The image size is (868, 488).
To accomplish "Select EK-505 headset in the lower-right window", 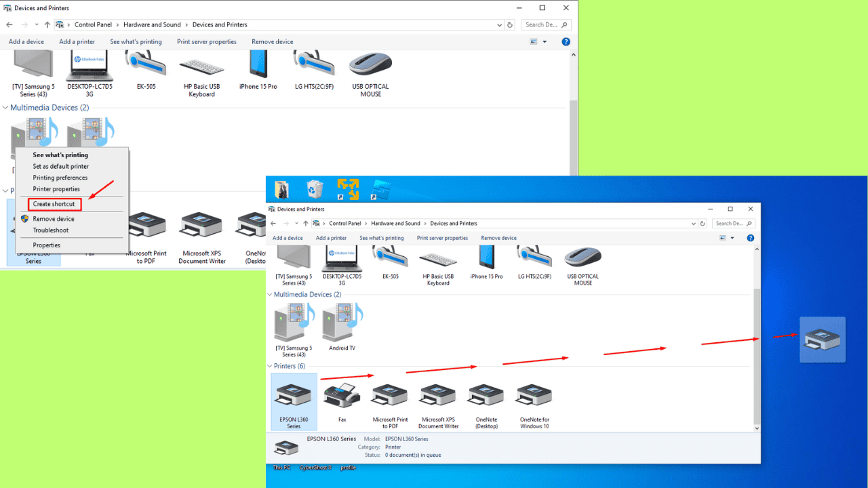I will click(x=390, y=262).
